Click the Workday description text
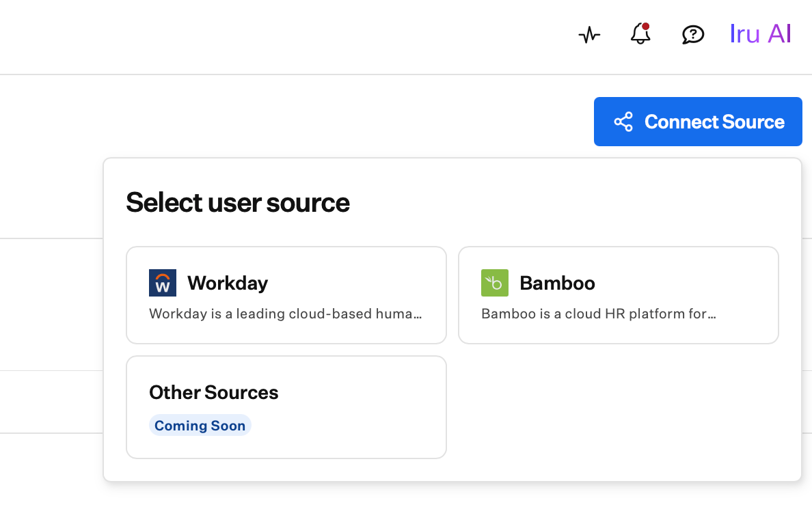This screenshot has height=522, width=812. click(285, 314)
